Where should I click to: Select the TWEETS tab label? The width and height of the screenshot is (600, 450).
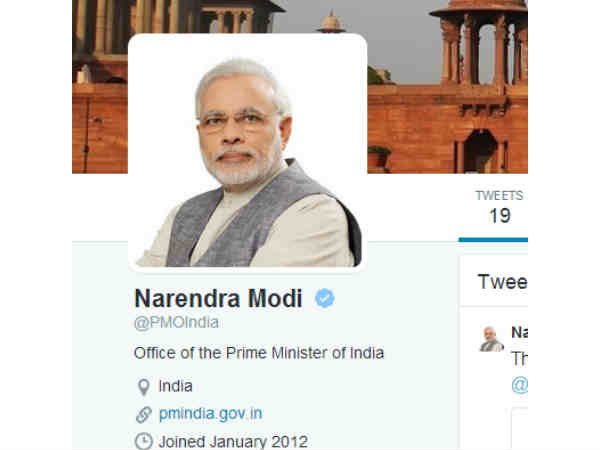pyautogui.click(x=499, y=196)
